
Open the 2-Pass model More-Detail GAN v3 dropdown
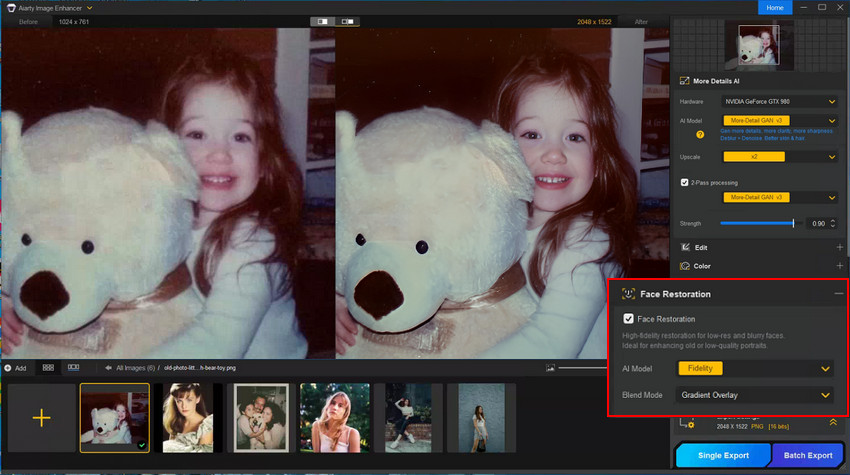point(779,197)
